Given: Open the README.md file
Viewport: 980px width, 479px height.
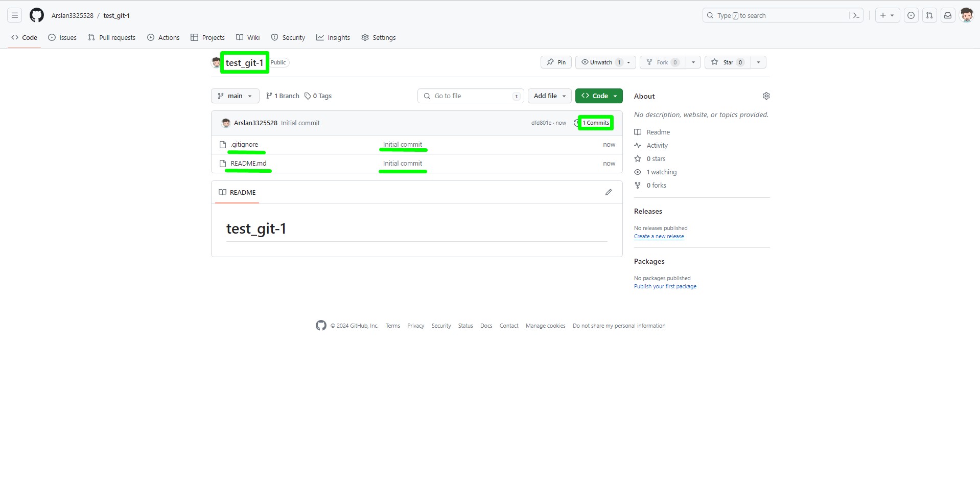Looking at the screenshot, I should click(x=248, y=164).
